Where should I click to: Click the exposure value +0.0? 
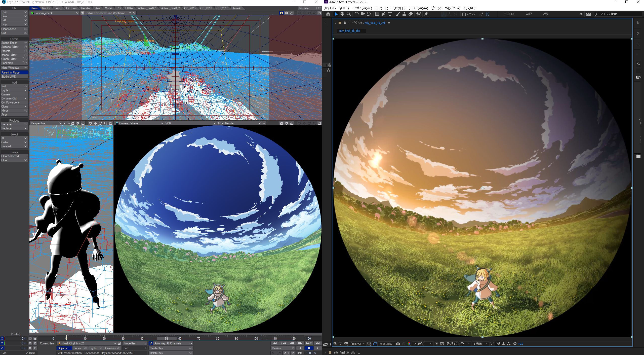point(520,344)
